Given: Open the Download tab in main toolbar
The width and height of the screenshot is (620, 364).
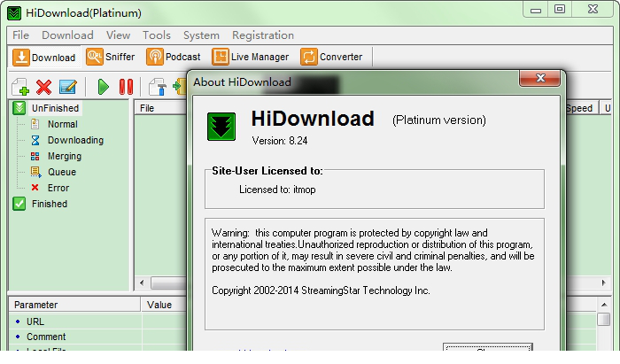Looking at the screenshot, I should (44, 58).
